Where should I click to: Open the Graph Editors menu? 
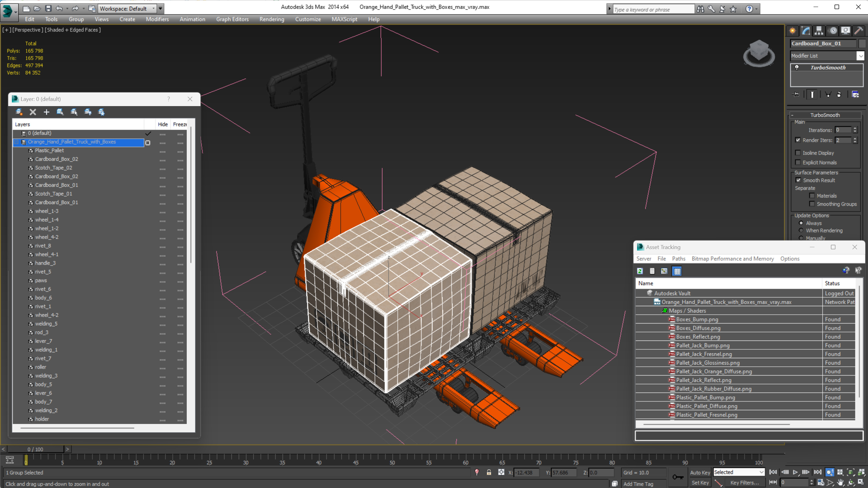coord(232,19)
